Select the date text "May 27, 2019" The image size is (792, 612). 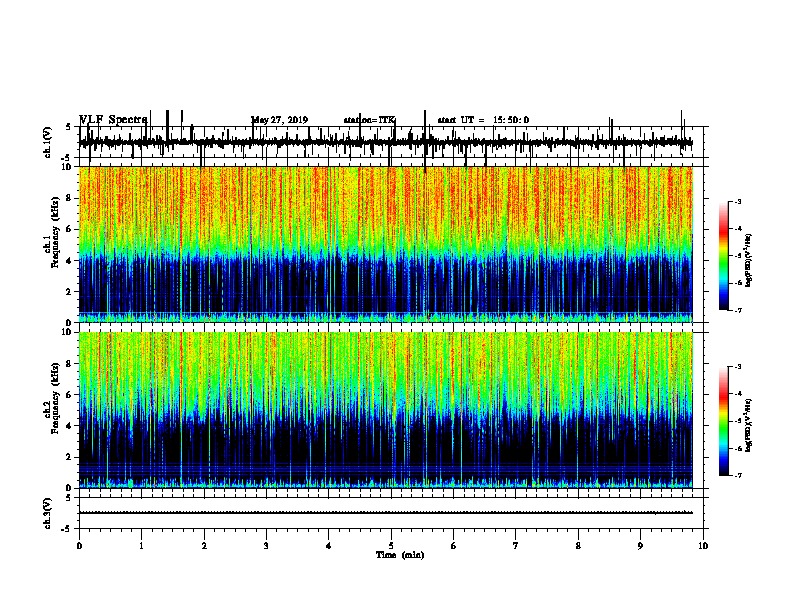(279, 120)
